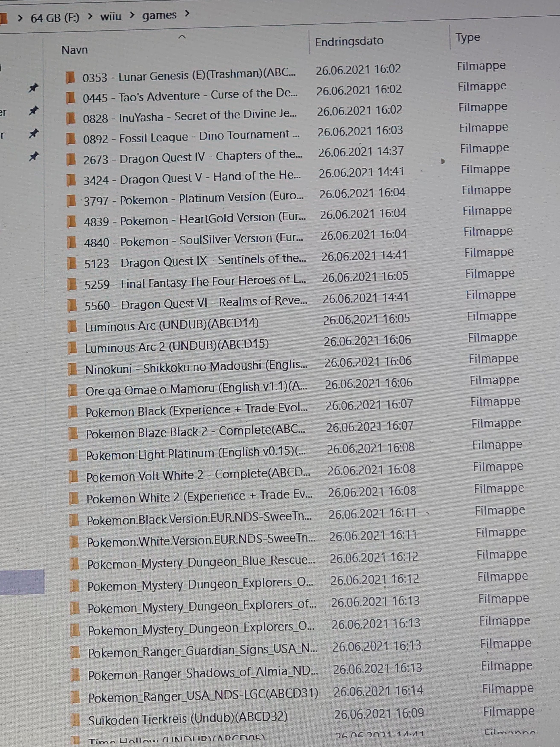
Task: Select the 0892 - Fossil League folder name
Action: pyautogui.click(x=191, y=136)
